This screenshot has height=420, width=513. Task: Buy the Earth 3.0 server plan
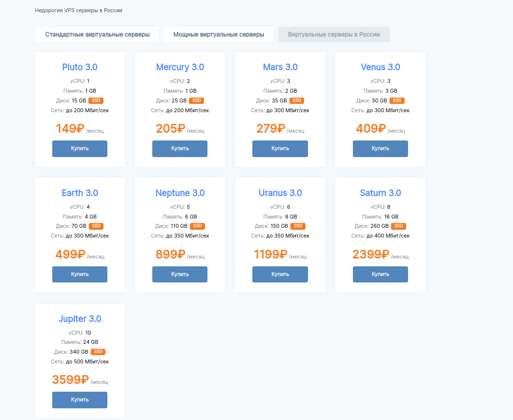[80, 275]
